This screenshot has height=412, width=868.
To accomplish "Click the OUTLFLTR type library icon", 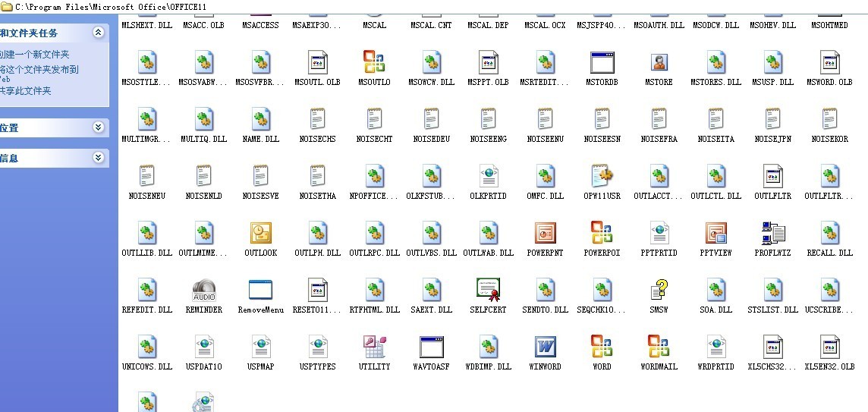I will point(773,175).
